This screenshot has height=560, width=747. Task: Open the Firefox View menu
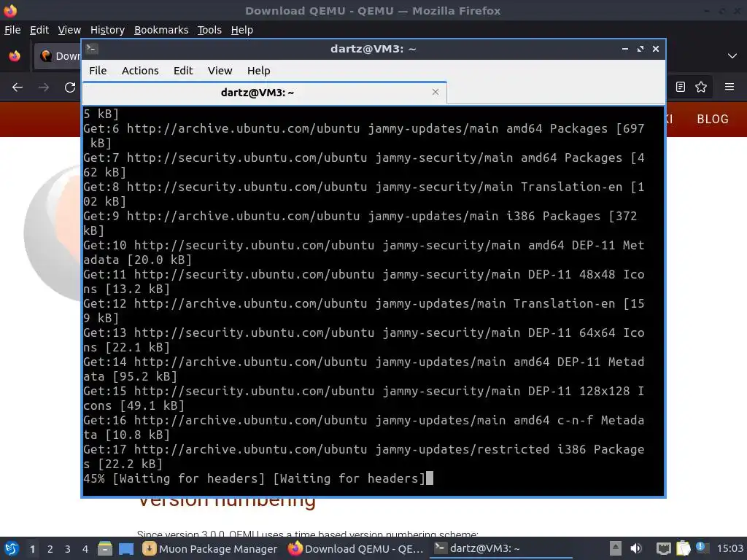pos(69,30)
